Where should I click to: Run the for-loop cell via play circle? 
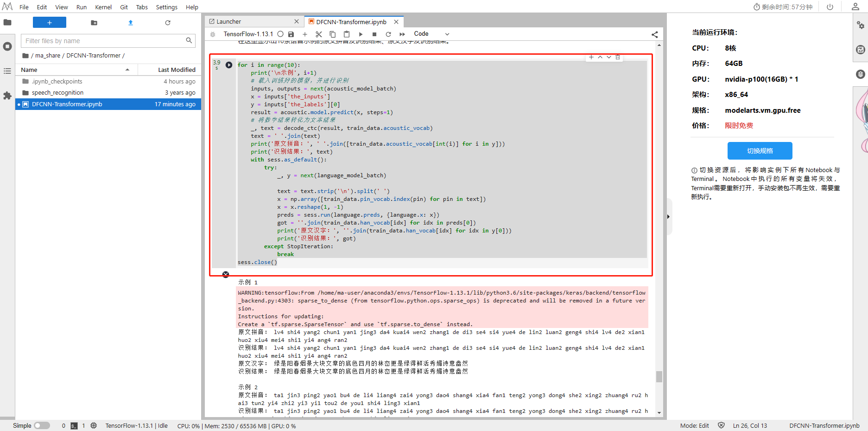(x=229, y=65)
